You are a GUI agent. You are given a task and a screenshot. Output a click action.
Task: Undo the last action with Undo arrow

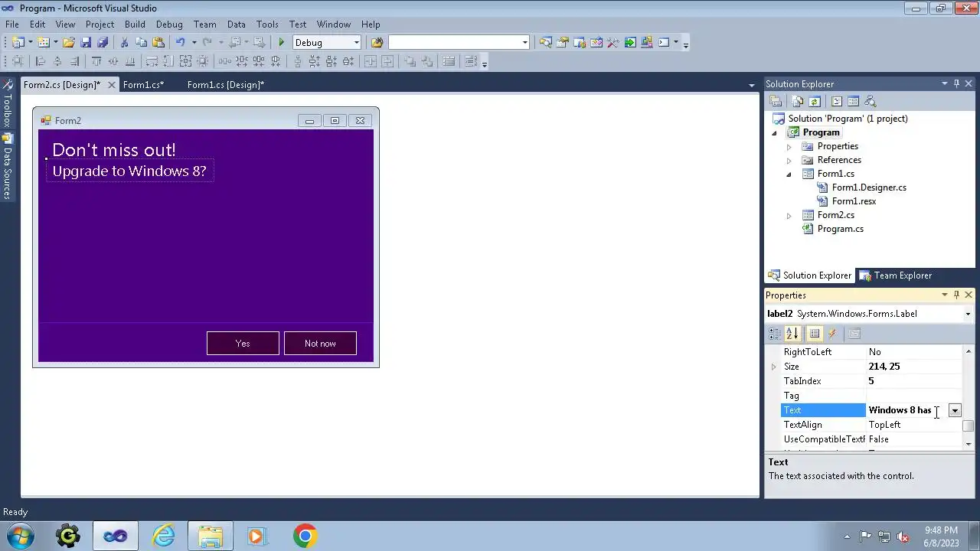click(181, 43)
